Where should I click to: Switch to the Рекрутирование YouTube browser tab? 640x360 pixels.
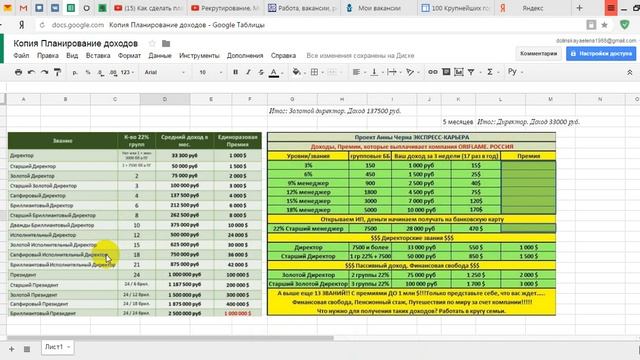(225, 8)
